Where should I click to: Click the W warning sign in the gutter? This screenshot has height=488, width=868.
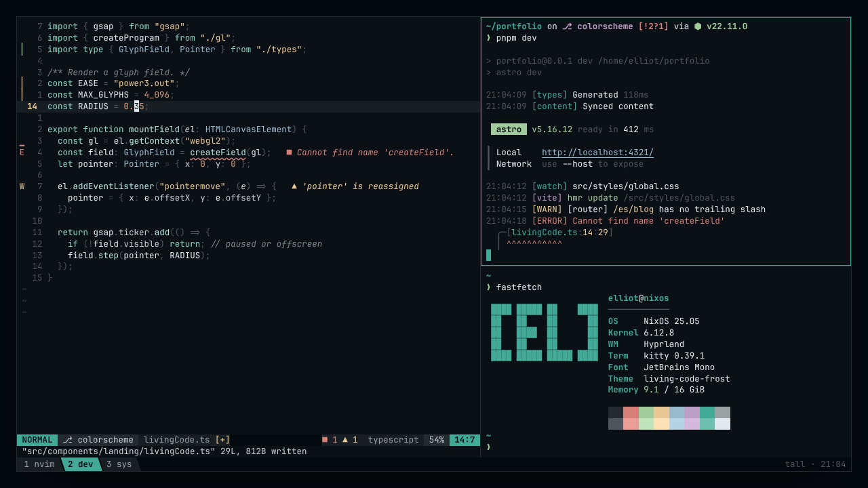coord(22,186)
